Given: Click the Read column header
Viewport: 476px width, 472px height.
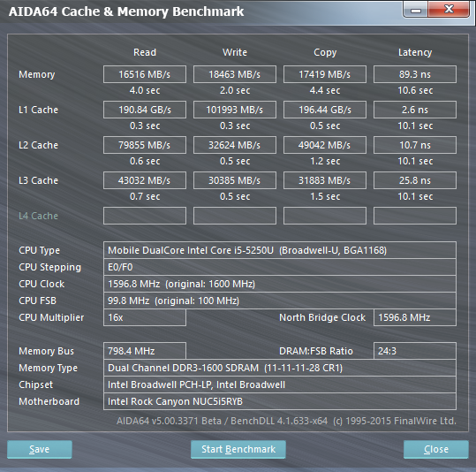Looking at the screenshot, I should tap(145, 52).
